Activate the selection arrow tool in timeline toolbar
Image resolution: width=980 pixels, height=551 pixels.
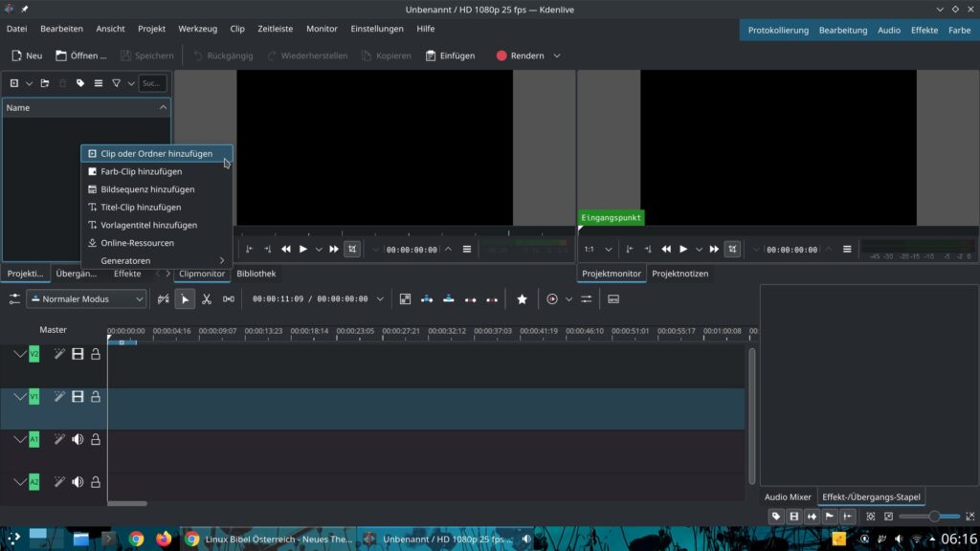point(185,299)
